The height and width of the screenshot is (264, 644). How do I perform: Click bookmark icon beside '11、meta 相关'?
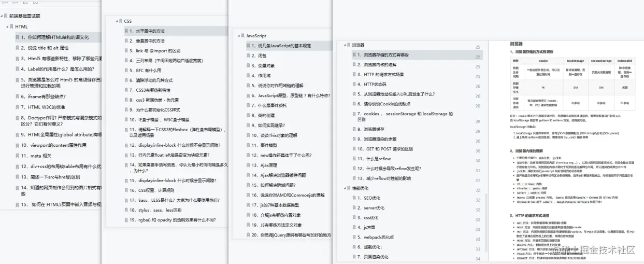pos(18,156)
